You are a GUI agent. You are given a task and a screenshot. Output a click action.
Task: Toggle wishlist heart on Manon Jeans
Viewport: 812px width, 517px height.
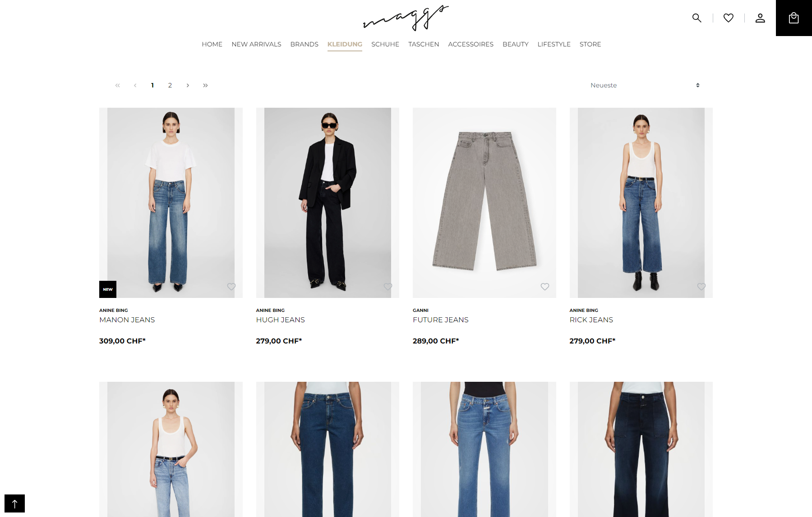pyautogui.click(x=231, y=287)
